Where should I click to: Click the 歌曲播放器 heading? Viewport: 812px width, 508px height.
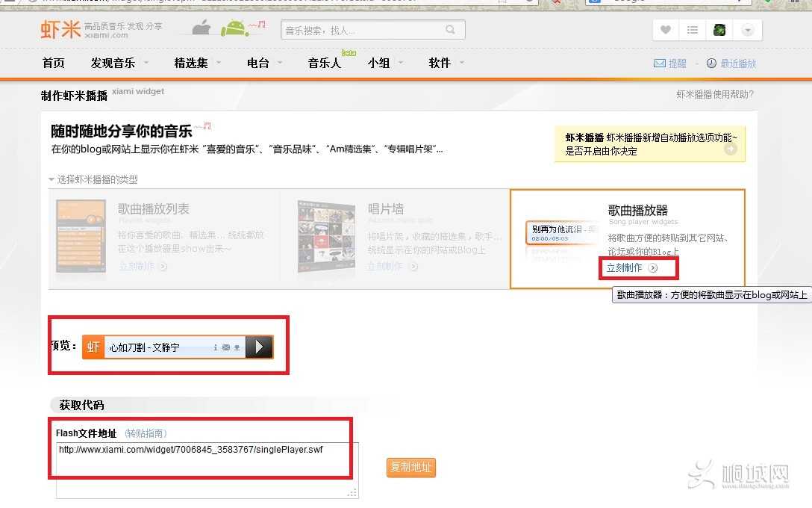point(637,210)
